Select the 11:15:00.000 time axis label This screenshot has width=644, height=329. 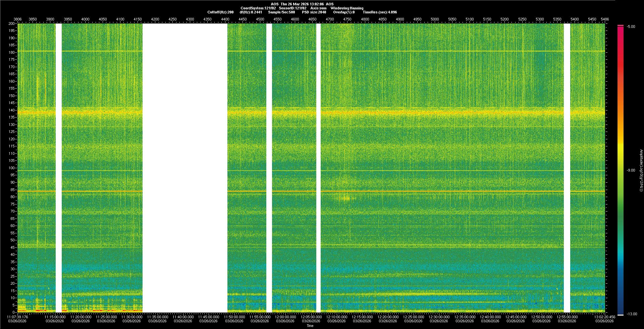[x=55, y=317]
